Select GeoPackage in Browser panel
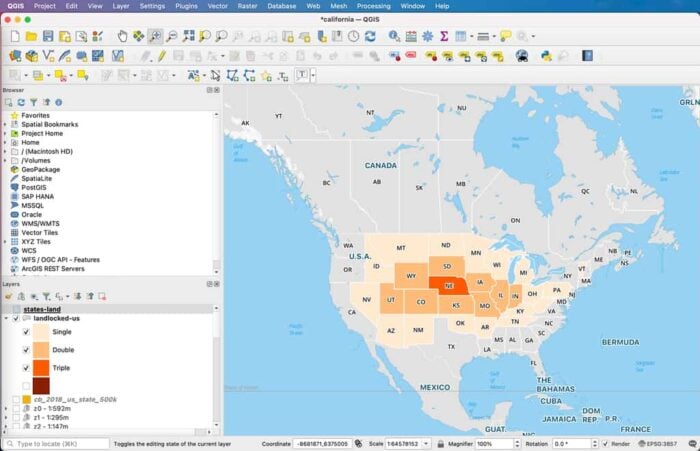The image size is (700, 451). (x=41, y=169)
